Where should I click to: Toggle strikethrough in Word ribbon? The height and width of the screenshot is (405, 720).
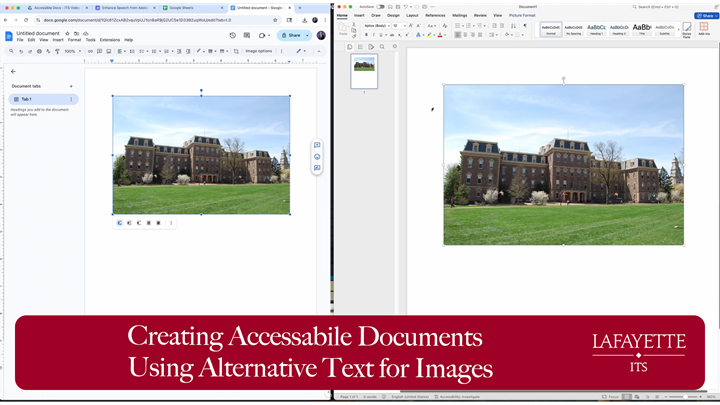click(x=392, y=35)
